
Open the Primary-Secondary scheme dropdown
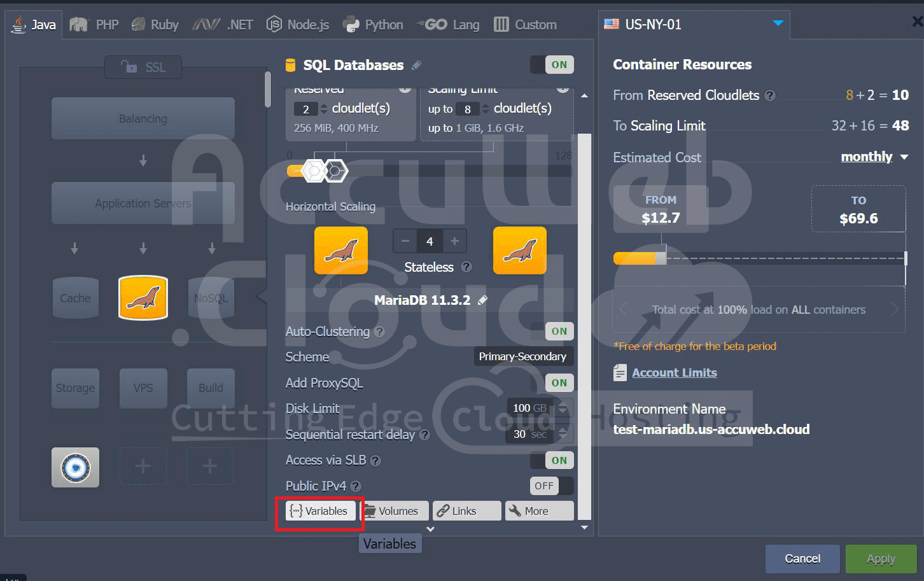click(522, 356)
